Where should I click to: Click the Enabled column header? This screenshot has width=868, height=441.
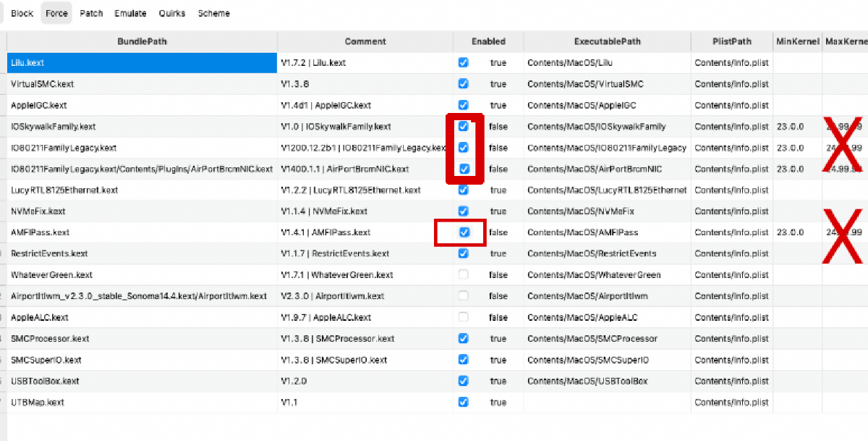[488, 41]
